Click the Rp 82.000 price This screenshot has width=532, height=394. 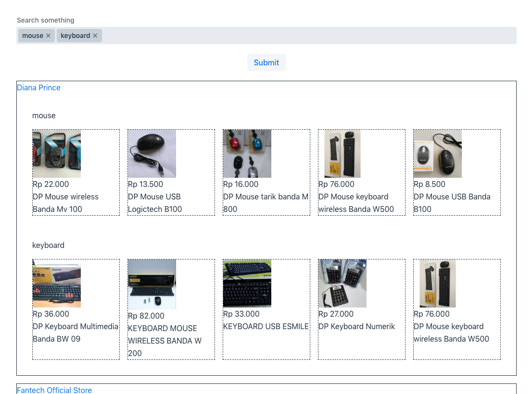(x=146, y=316)
